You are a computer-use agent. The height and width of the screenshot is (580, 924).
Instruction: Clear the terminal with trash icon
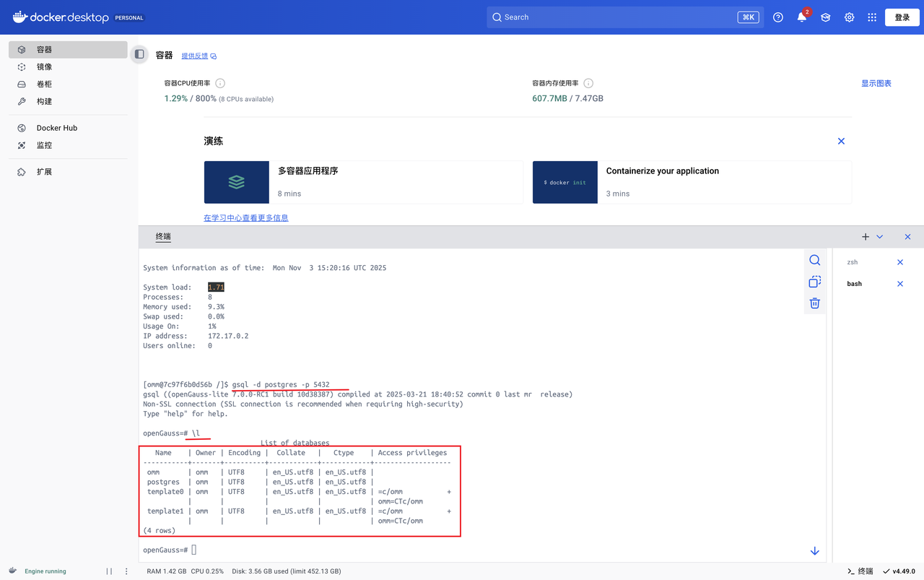815,303
